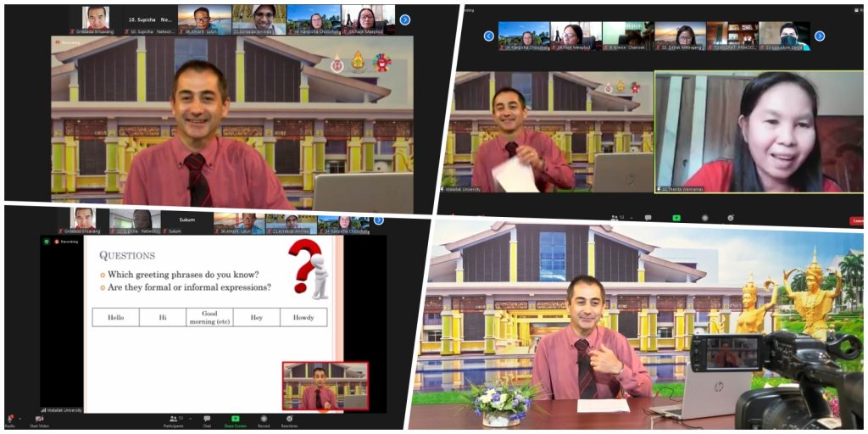Select the speaker's self-view thumbnail on slide
The height and width of the screenshot is (434, 868).
tap(325, 386)
